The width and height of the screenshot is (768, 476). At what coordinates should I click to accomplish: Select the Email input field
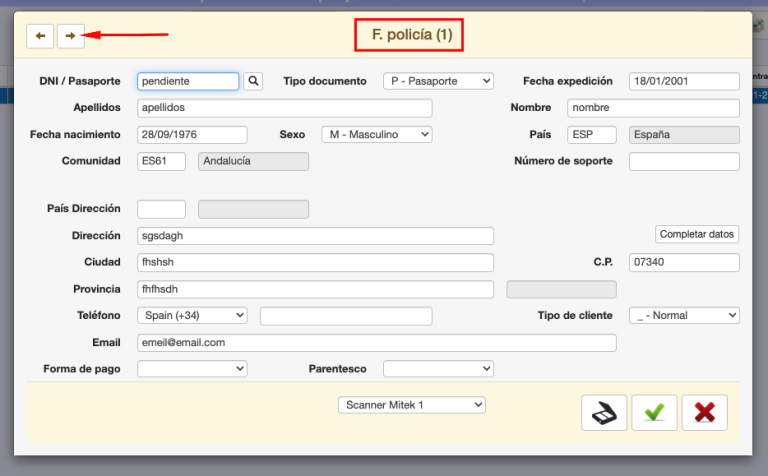[x=377, y=343]
